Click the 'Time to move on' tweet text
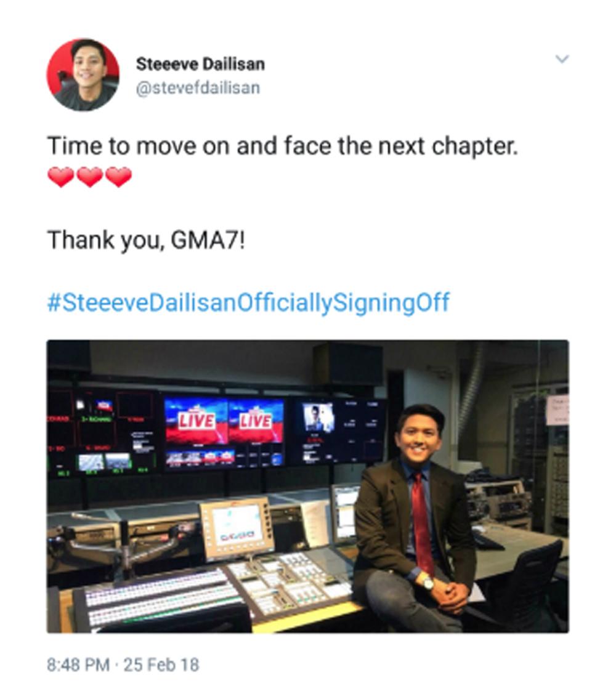This screenshot has width=616, height=691. (283, 146)
